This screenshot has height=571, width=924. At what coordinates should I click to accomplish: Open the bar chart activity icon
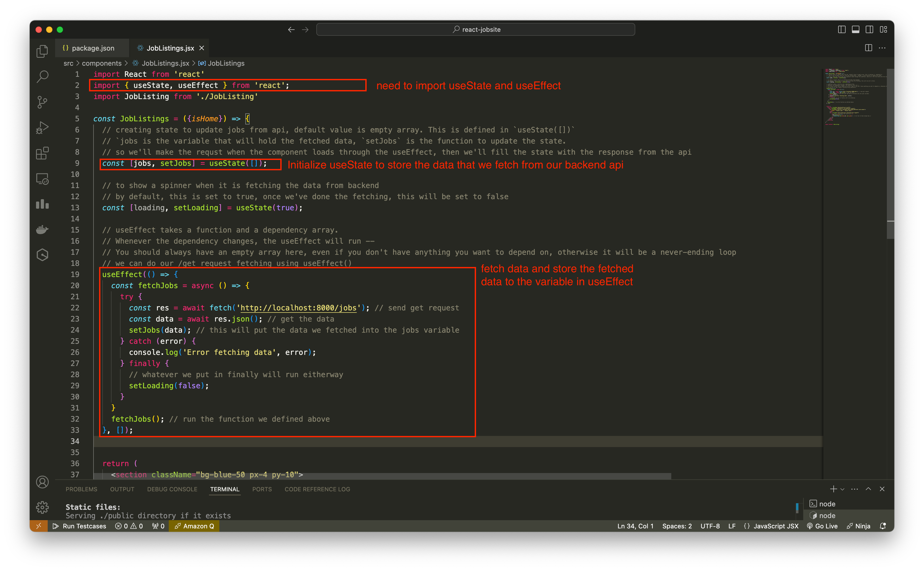pyautogui.click(x=42, y=204)
